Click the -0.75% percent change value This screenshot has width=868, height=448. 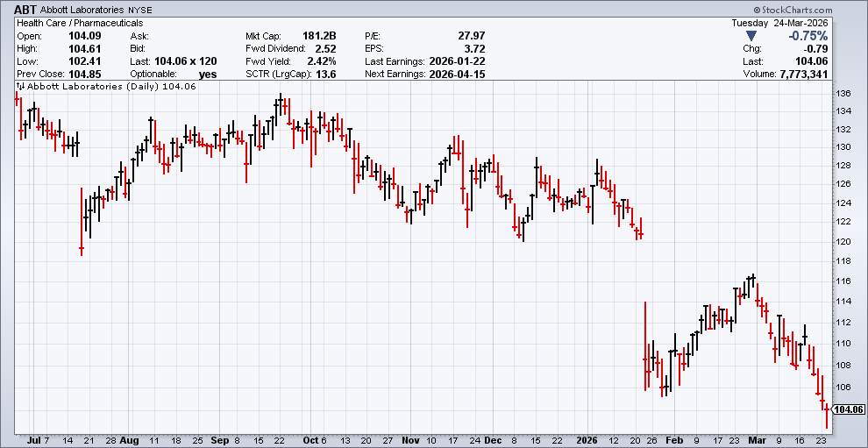click(808, 36)
